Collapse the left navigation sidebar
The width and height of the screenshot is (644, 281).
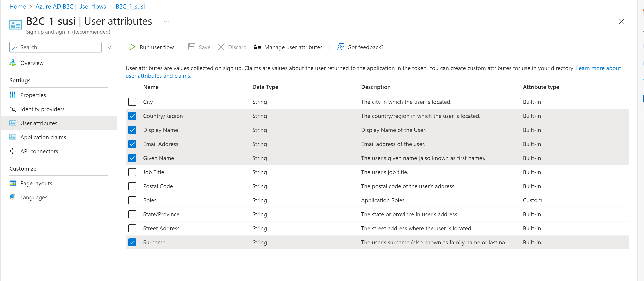[110, 47]
